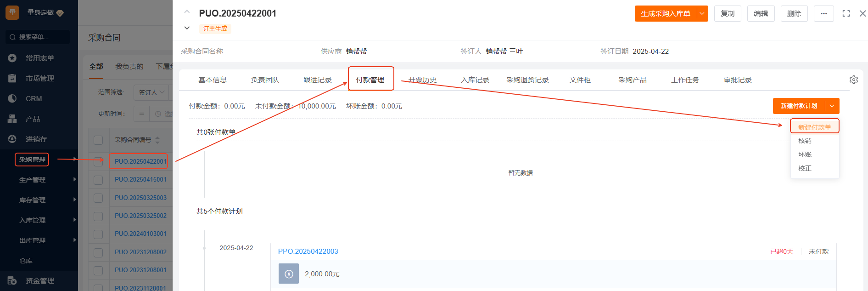Switch to the 负责团队 tab
Viewport: 868px width, 291px height.
(265, 80)
